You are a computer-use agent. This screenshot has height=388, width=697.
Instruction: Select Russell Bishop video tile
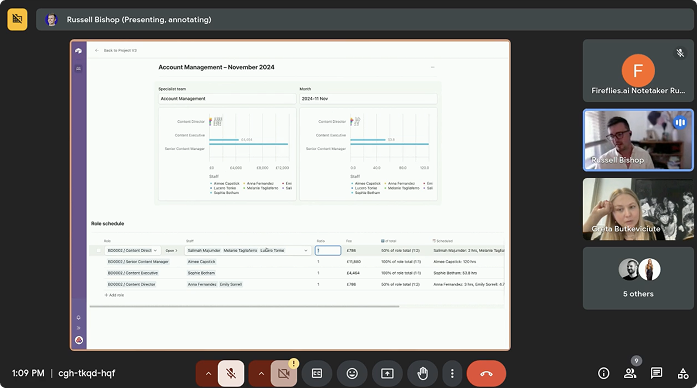point(638,140)
